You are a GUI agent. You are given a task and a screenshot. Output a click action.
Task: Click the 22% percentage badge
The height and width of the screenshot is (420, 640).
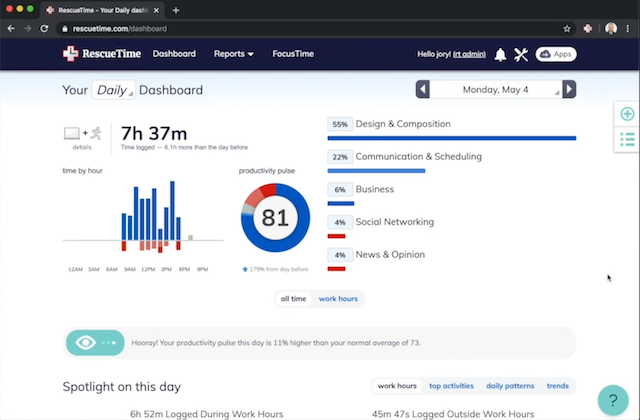click(x=340, y=157)
